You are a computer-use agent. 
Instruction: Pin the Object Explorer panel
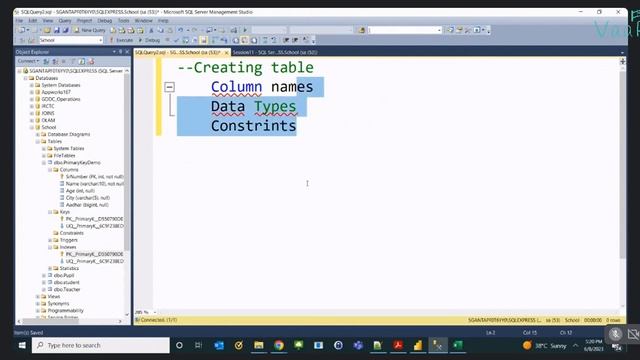click(x=120, y=52)
